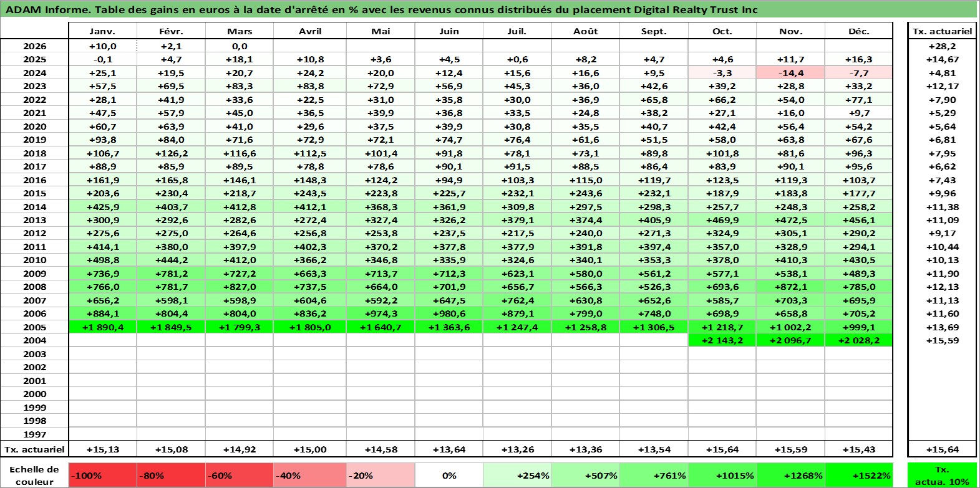Click the +2 028,2 cell in December 2004
Image resolution: width=980 pixels, height=488 pixels.
coord(859,340)
